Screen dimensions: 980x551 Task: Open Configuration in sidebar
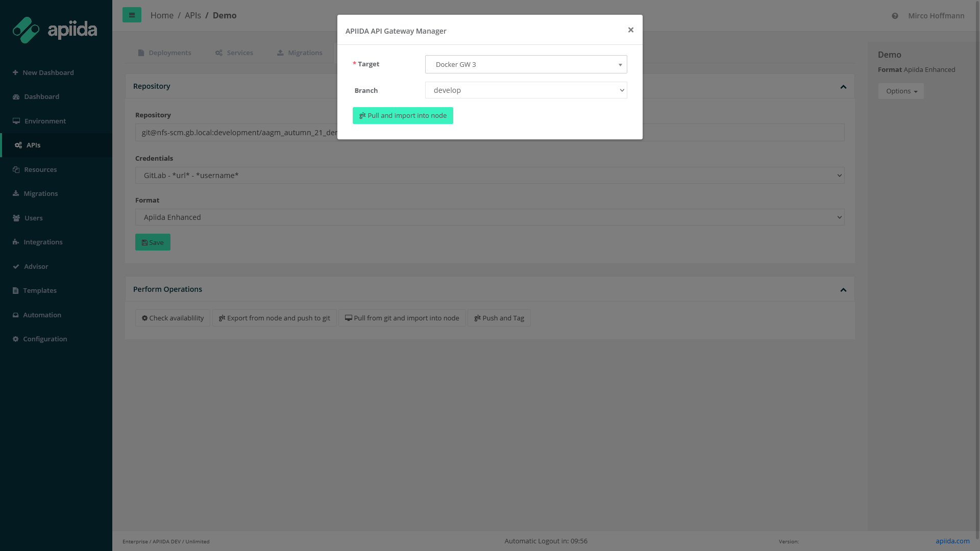[x=56, y=339]
